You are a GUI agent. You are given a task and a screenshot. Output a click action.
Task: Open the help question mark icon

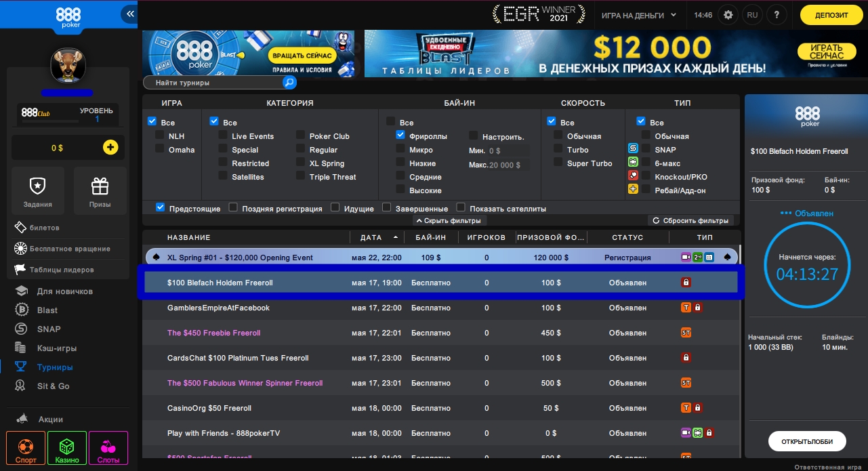pos(777,14)
